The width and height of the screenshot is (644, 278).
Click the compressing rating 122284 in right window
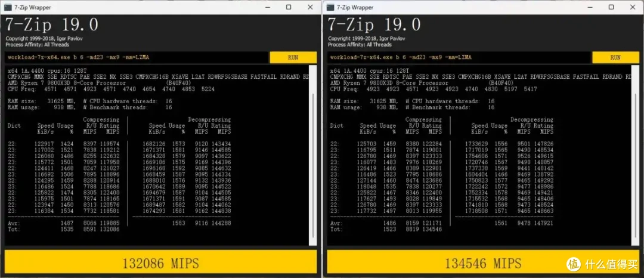point(431,144)
